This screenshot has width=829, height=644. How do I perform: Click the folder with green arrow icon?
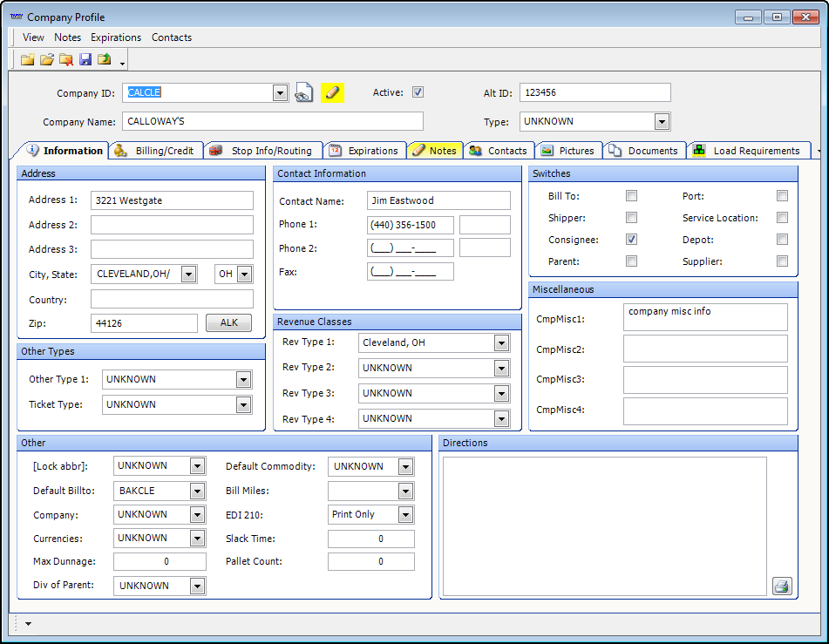click(x=105, y=59)
